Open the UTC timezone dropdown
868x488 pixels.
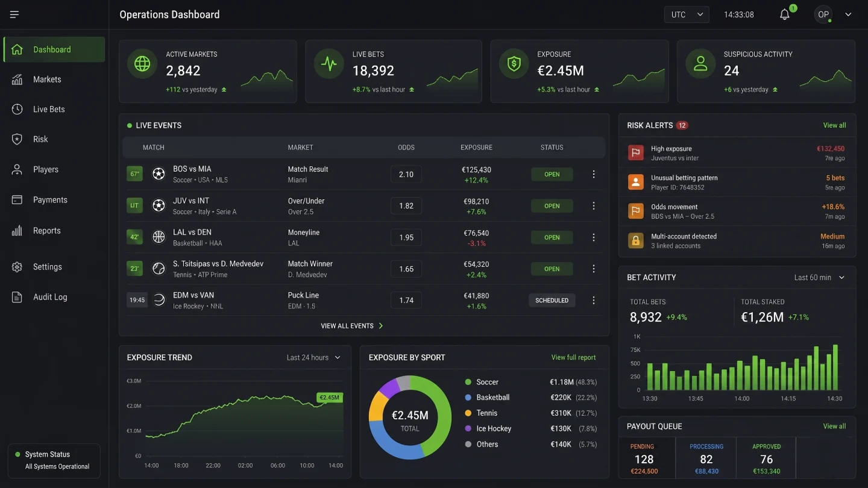pos(687,14)
